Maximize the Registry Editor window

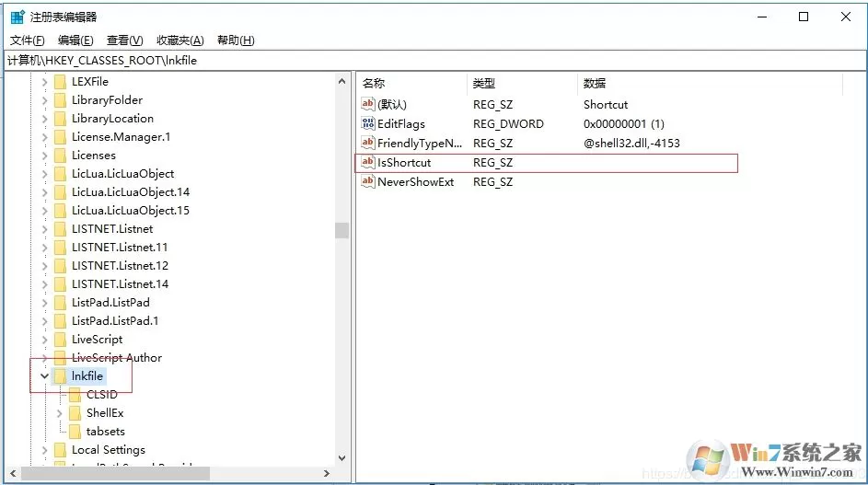tap(804, 17)
